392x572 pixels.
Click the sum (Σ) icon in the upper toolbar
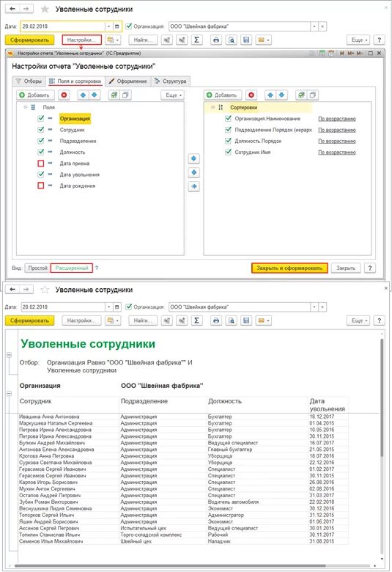click(x=196, y=40)
